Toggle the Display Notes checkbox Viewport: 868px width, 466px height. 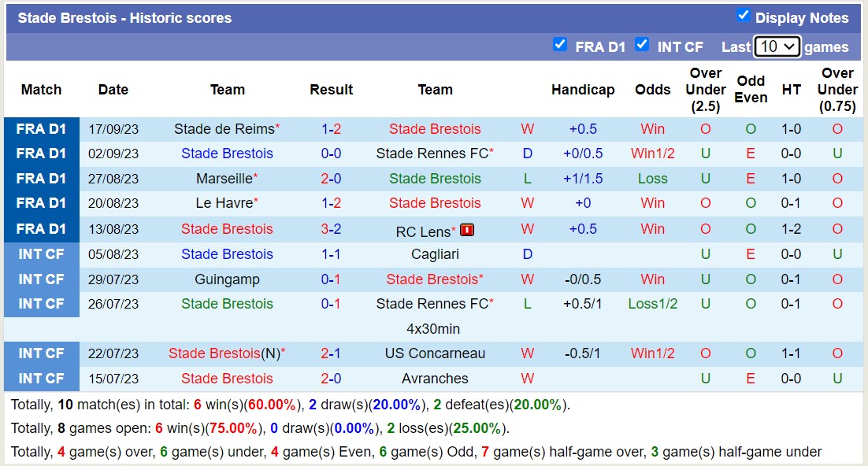[743, 13]
